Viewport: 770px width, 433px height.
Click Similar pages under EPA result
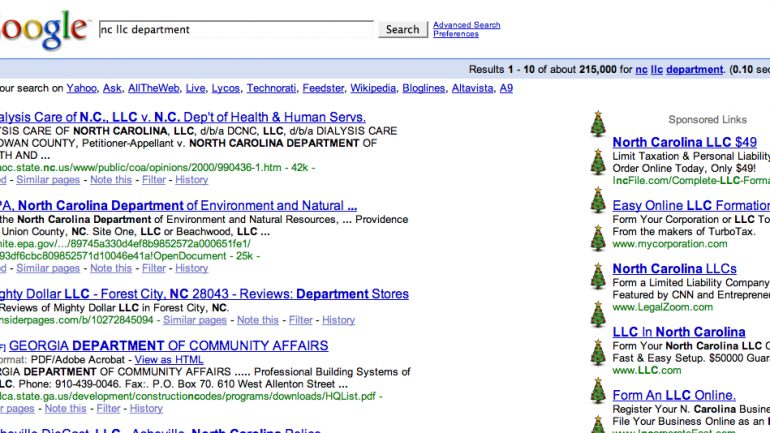(x=48, y=268)
